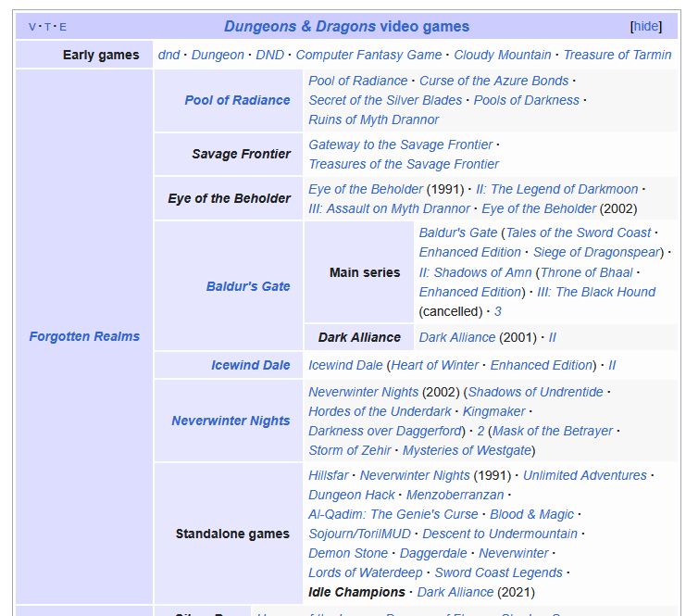
Task: Open Treasures of the Savage Frontier
Action: 404,164
